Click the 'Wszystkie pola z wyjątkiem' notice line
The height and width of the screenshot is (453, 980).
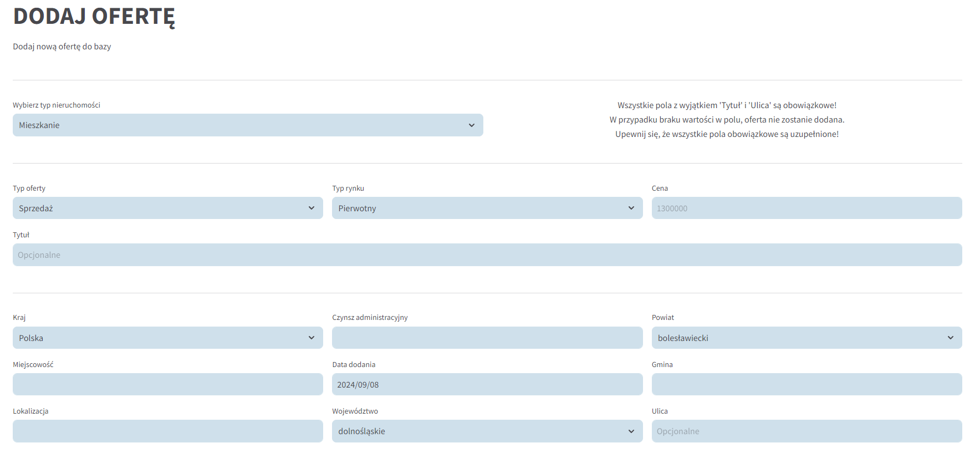[727, 105]
